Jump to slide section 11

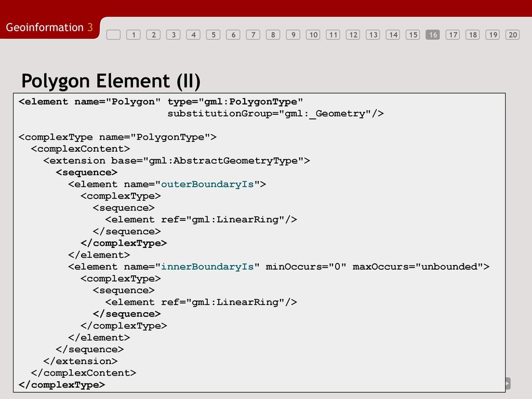[x=333, y=35]
